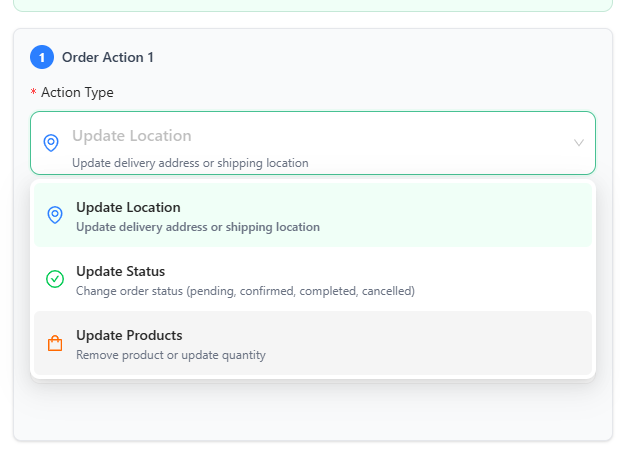This screenshot has width=620, height=456.
Task: Click the bold delivery address description in the list
Action: (x=198, y=227)
